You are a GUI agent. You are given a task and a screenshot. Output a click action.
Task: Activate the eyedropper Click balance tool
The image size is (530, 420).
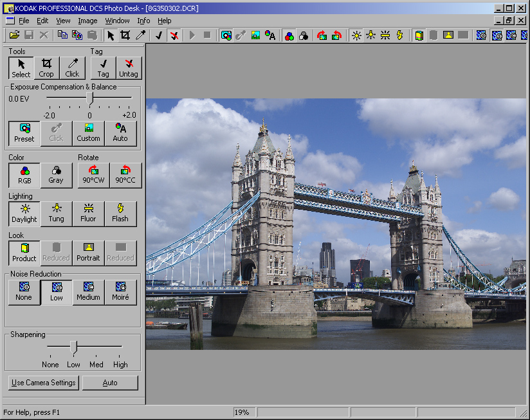[72, 67]
